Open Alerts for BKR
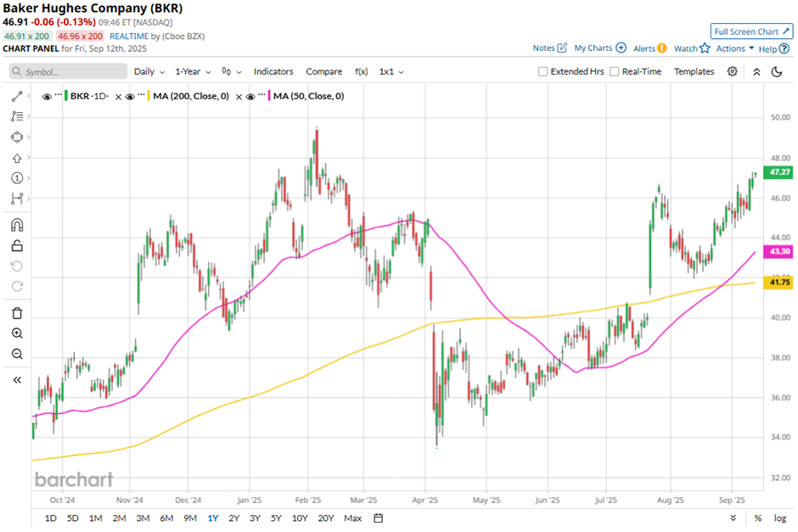 (650, 48)
